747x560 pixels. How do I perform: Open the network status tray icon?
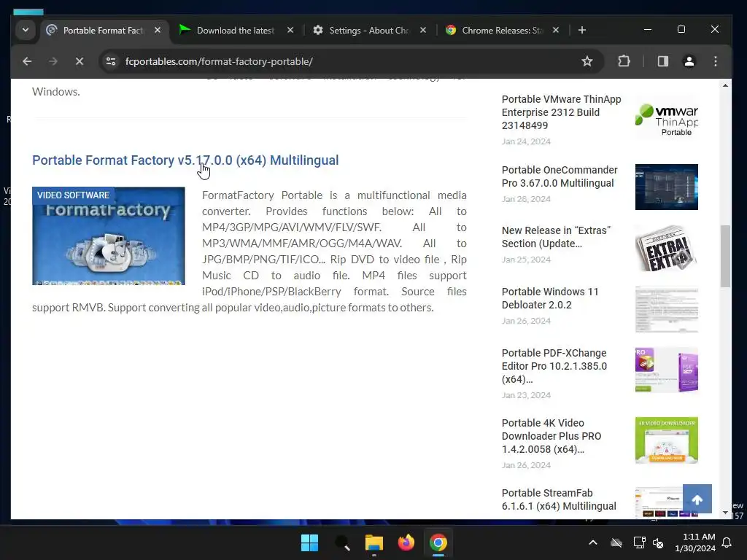pyautogui.click(x=639, y=542)
